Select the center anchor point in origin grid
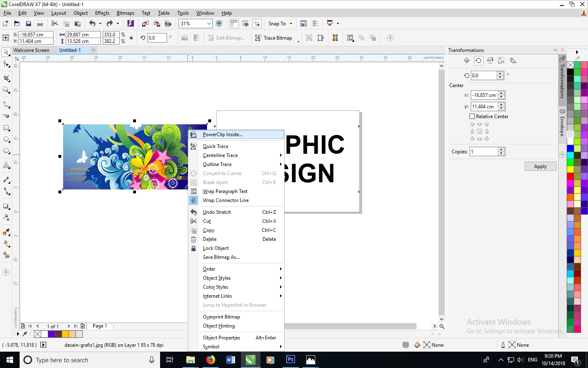Viewport: 588px width, 368px height. 479,131
